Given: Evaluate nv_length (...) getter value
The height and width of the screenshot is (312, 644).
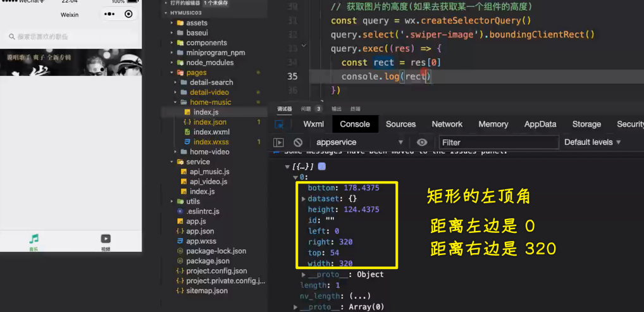Looking at the screenshot, I should point(360,296).
